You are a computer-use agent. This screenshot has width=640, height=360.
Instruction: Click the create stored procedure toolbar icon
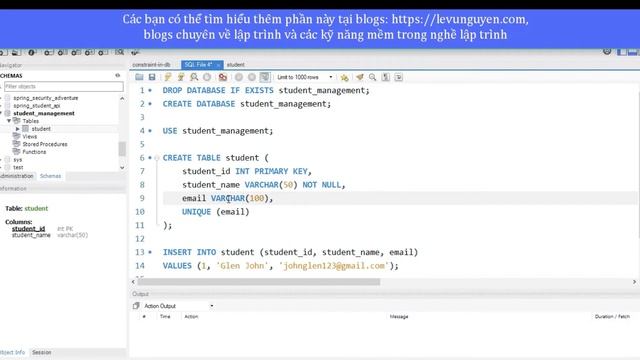coord(90,52)
